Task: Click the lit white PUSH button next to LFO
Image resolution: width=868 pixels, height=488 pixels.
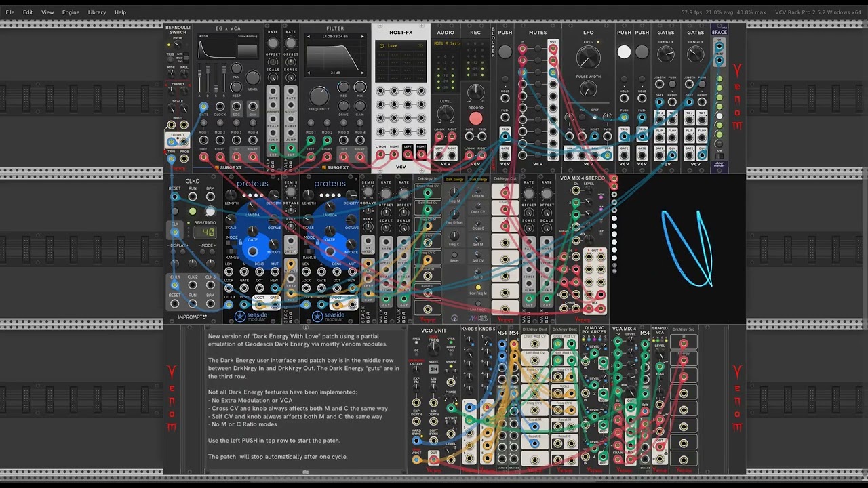Action: click(x=624, y=52)
